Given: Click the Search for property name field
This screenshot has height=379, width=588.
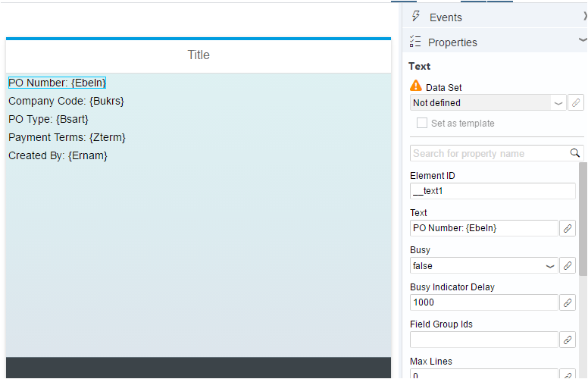Looking at the screenshot, I should coord(489,153).
